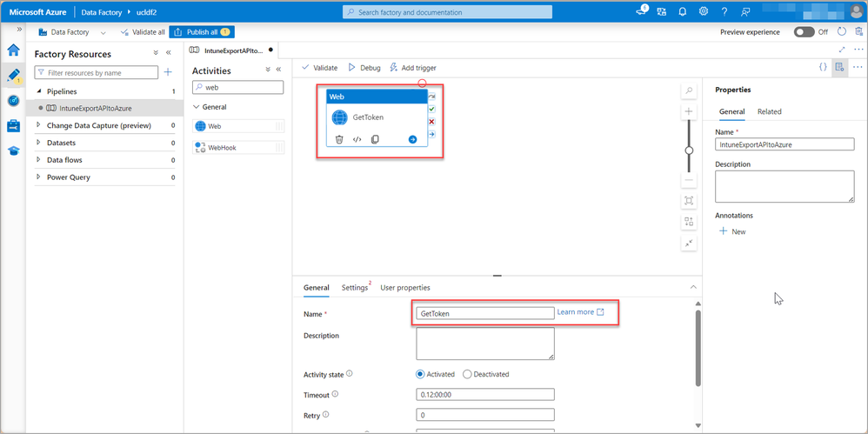Open the switch Data Factory icon
The image size is (868, 434).
[662, 11]
